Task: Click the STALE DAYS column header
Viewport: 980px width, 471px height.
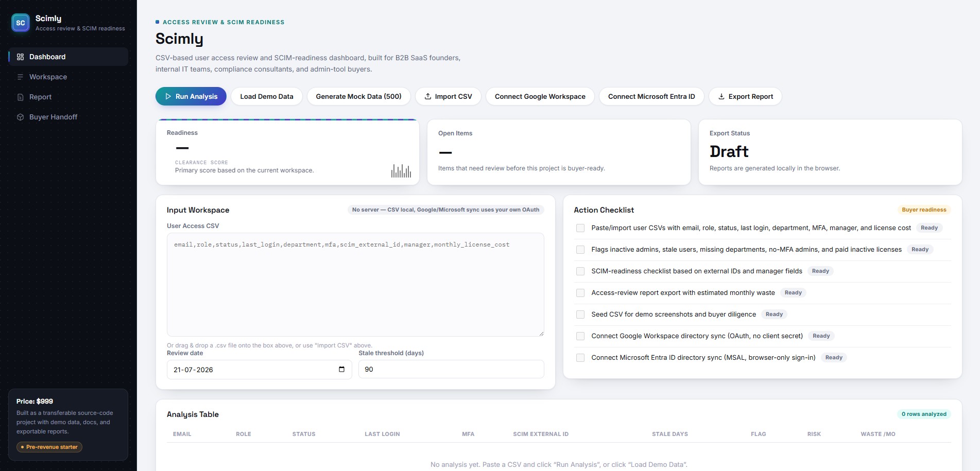Action: [x=670, y=434]
